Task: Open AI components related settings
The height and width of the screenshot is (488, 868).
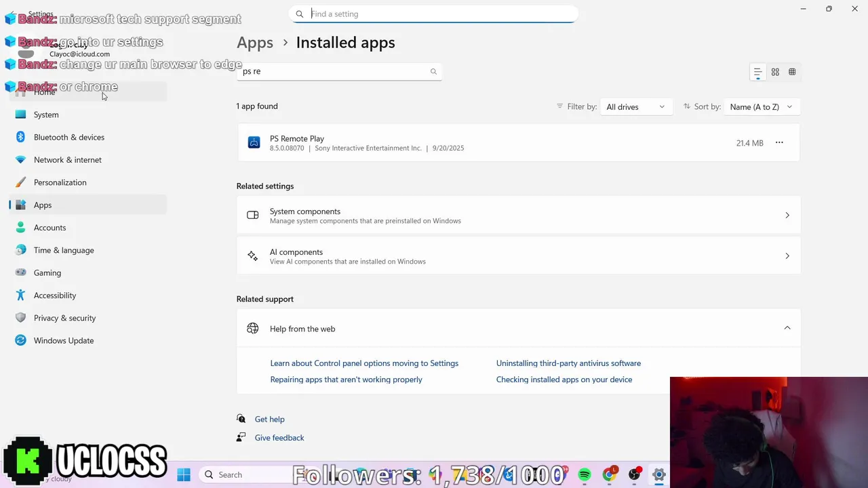Action: (518, 256)
